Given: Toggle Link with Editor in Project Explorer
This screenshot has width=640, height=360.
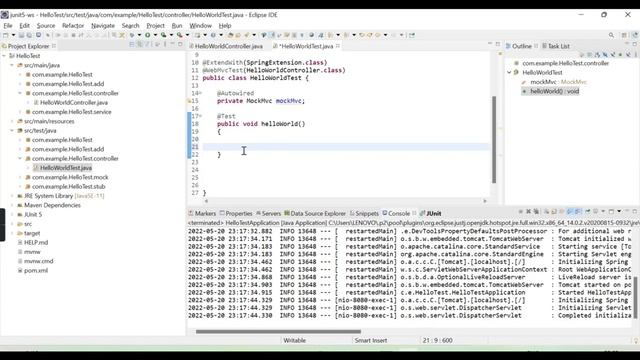Looking at the screenshot, I should coord(140,44).
